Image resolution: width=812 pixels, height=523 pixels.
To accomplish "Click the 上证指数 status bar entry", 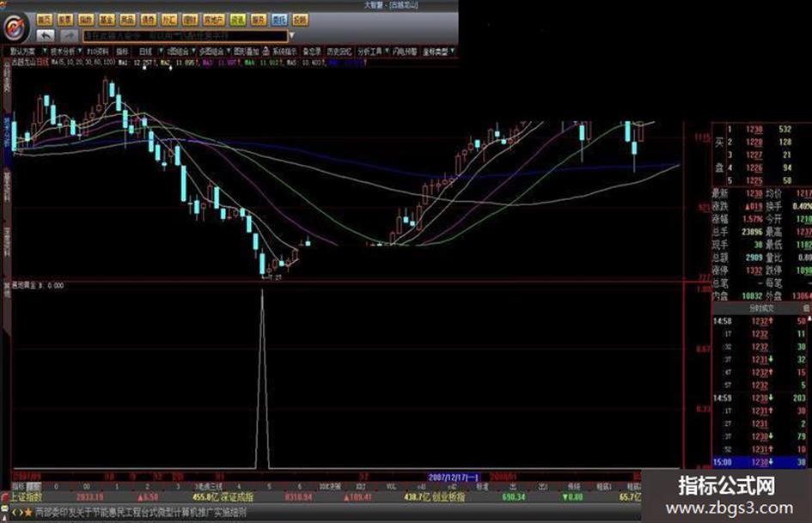I will [x=27, y=497].
